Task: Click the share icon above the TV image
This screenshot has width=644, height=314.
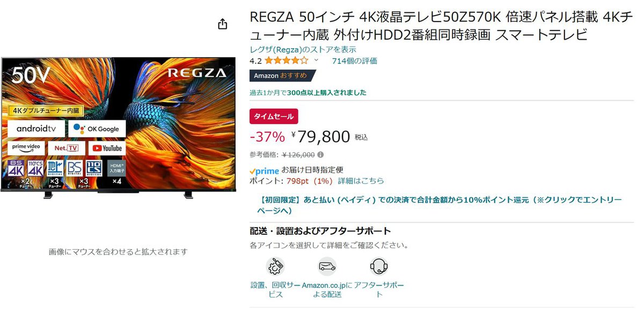Action: coord(222,24)
